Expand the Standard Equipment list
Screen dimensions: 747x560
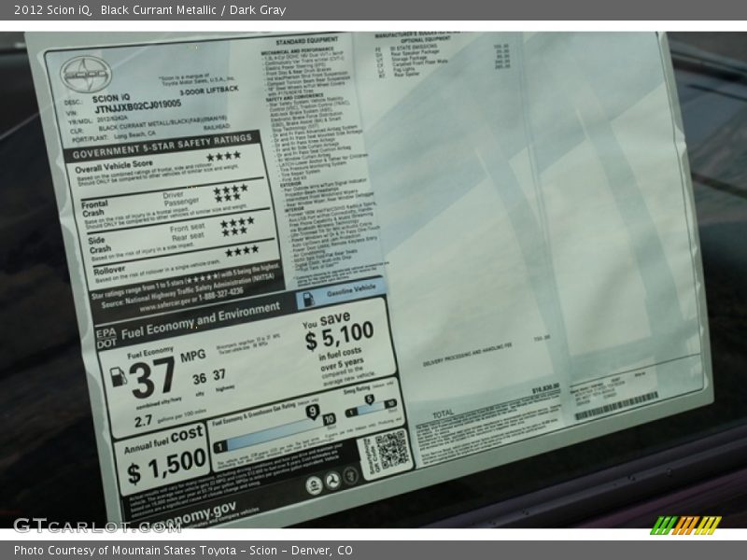(307, 39)
